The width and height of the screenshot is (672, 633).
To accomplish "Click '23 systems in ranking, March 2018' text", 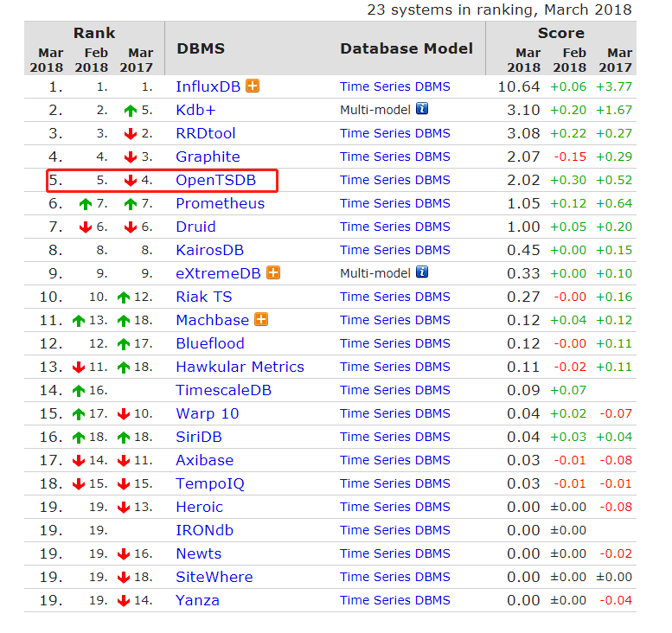I will [499, 10].
